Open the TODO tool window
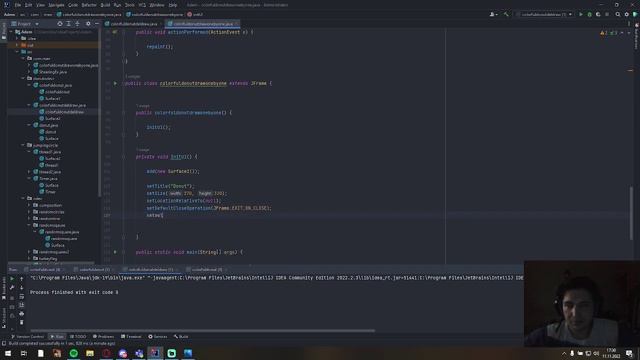640x360 pixels. pyautogui.click(x=78, y=336)
